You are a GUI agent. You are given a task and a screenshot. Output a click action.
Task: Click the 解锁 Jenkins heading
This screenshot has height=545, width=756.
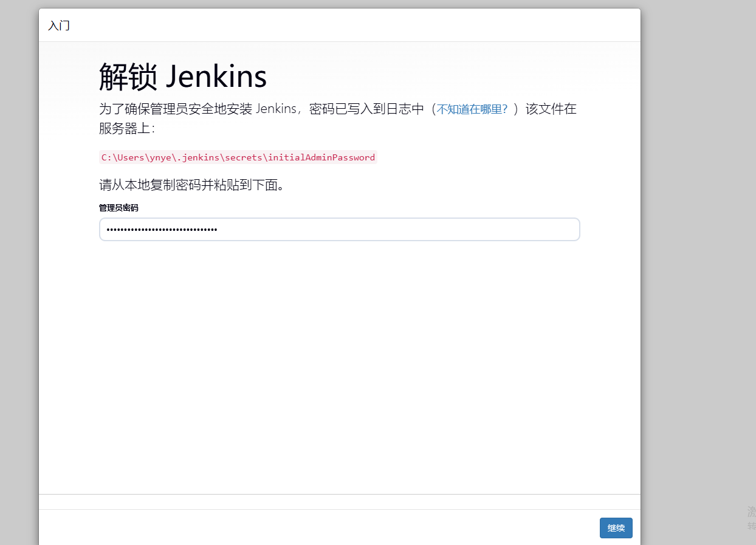coord(183,77)
